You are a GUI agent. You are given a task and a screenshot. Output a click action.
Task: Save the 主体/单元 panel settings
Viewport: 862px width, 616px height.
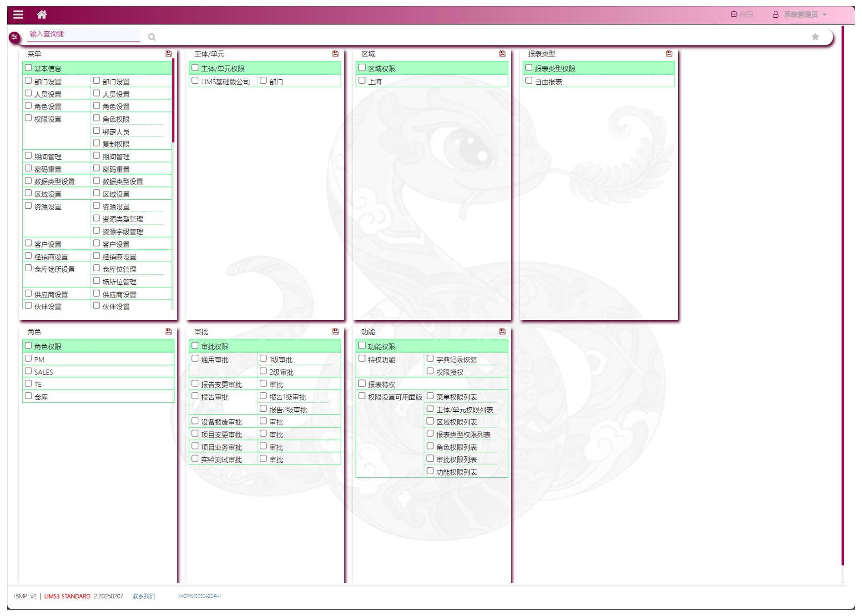click(x=335, y=54)
